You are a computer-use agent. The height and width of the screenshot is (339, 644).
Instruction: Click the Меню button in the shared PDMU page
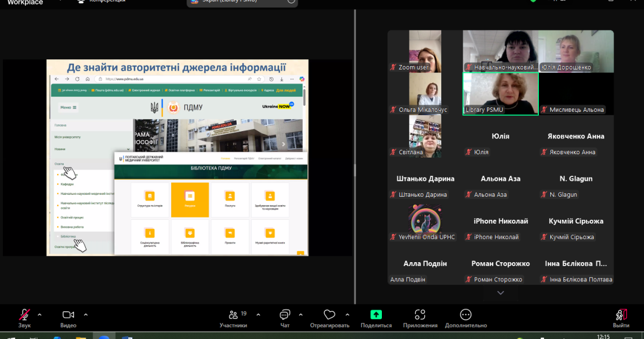coord(68,108)
